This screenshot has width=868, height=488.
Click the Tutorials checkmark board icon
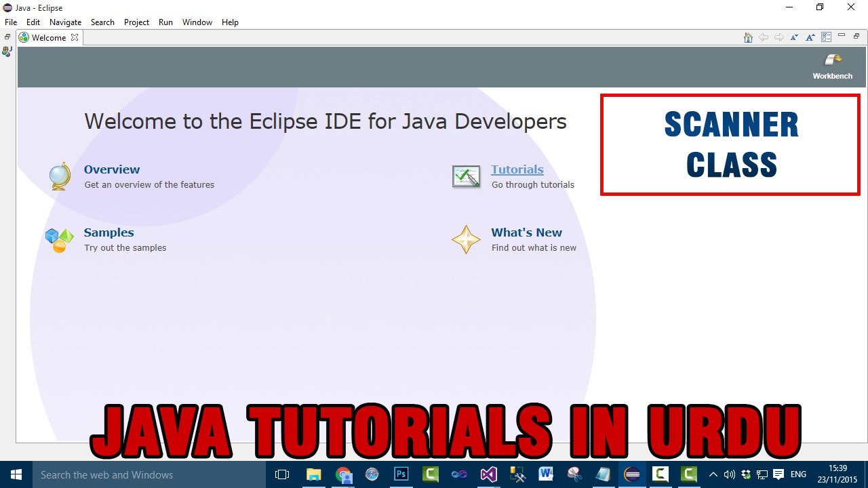click(466, 176)
